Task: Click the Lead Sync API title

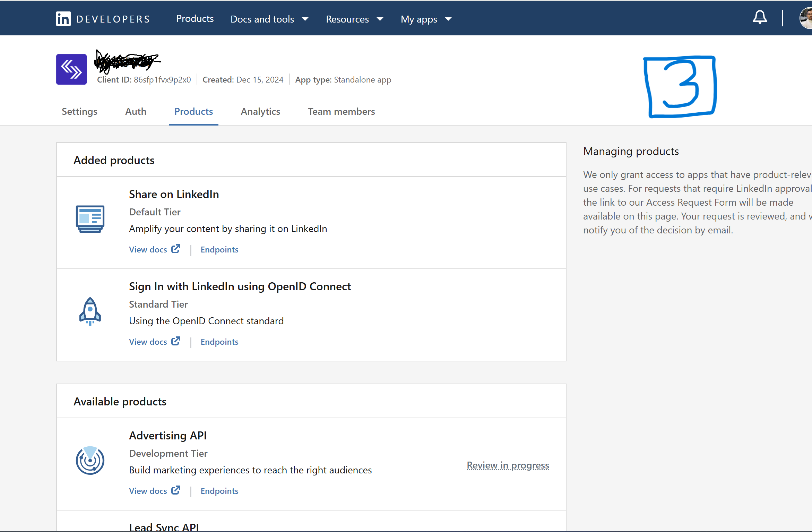Action: 164,527
